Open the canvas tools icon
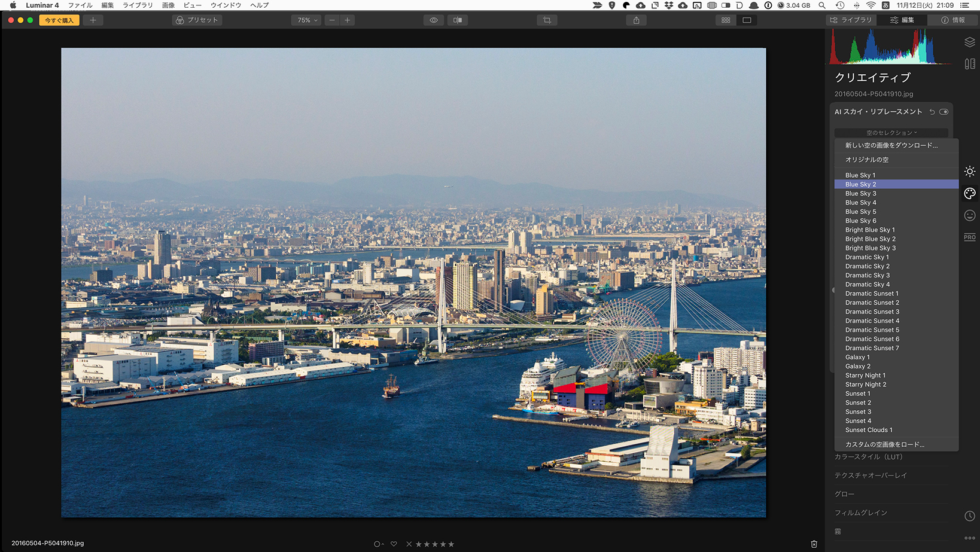This screenshot has width=980, height=552. 970,64
